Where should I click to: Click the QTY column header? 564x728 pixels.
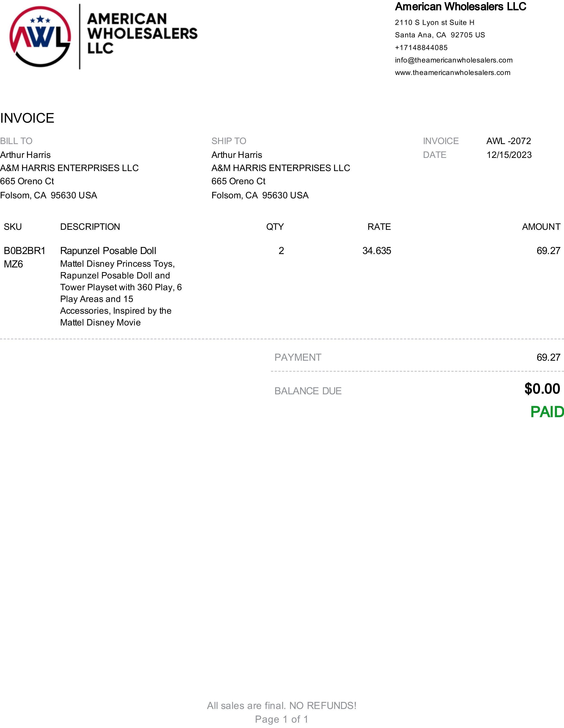[x=275, y=227]
